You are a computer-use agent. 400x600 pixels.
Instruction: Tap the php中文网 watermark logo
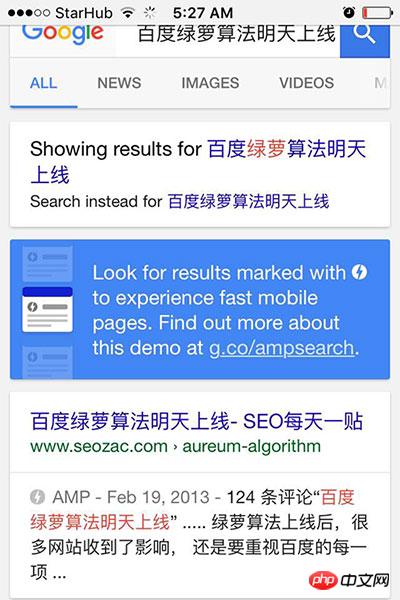point(349,580)
